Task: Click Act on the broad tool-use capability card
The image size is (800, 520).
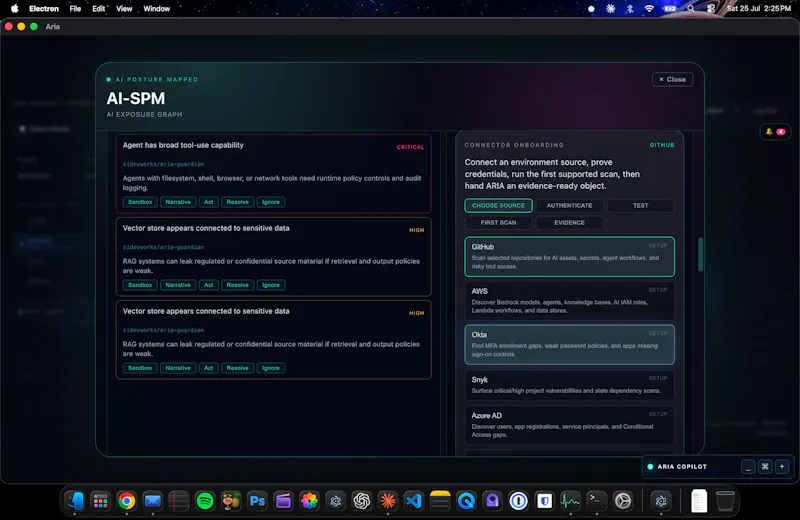Action: 209,202
